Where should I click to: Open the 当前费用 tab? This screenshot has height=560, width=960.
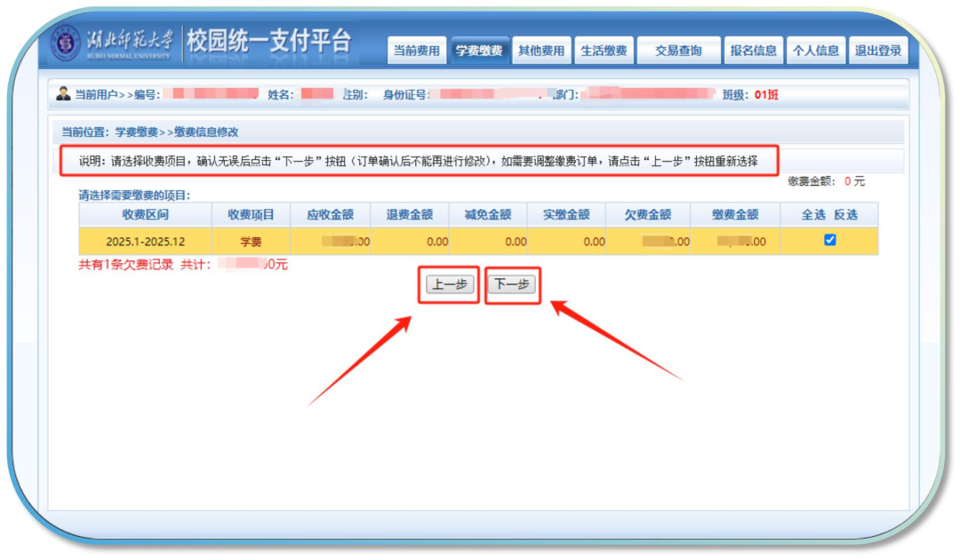pos(416,50)
